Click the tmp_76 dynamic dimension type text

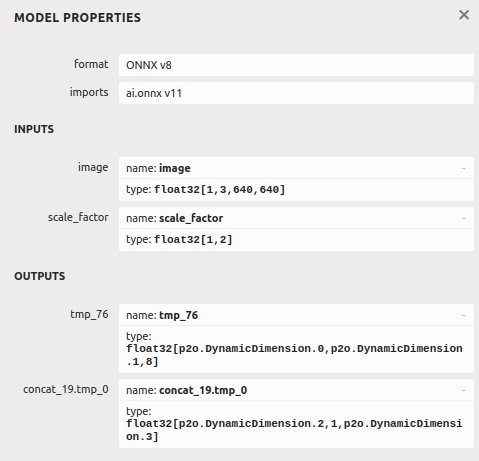tap(294, 355)
